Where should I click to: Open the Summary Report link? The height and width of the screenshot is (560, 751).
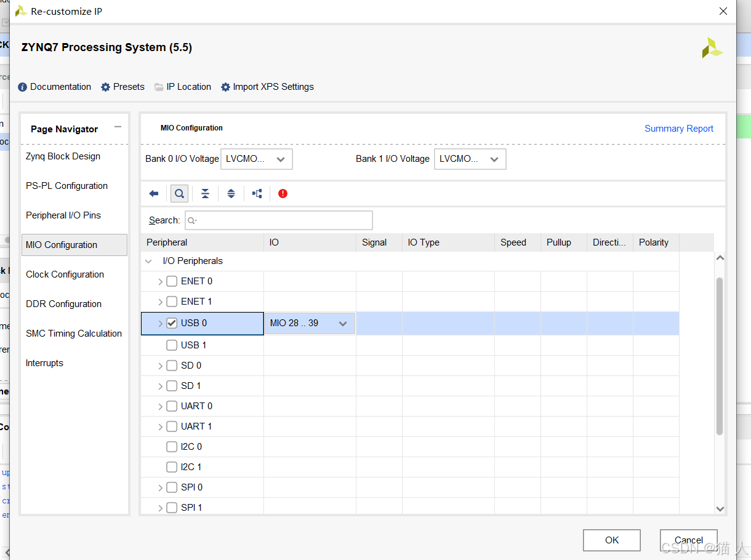679,129
